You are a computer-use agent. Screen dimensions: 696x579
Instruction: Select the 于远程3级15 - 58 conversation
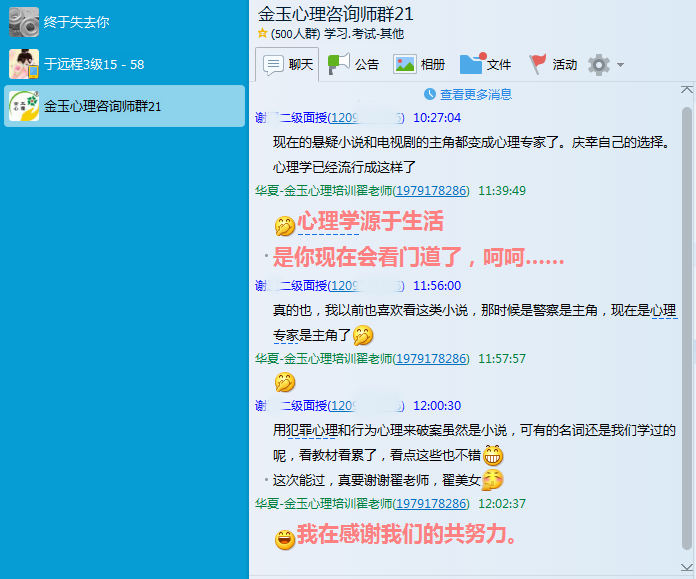pyautogui.click(x=94, y=64)
